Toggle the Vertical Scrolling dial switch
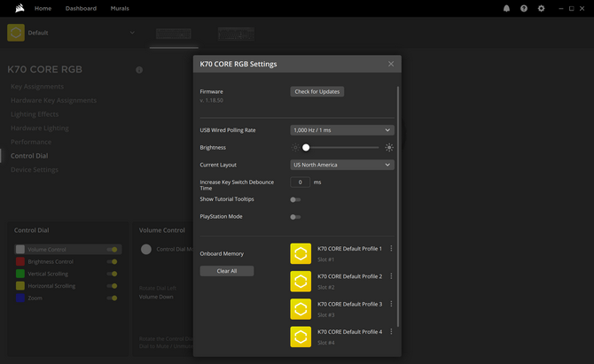Image resolution: width=594 pixels, height=364 pixels. click(x=112, y=274)
